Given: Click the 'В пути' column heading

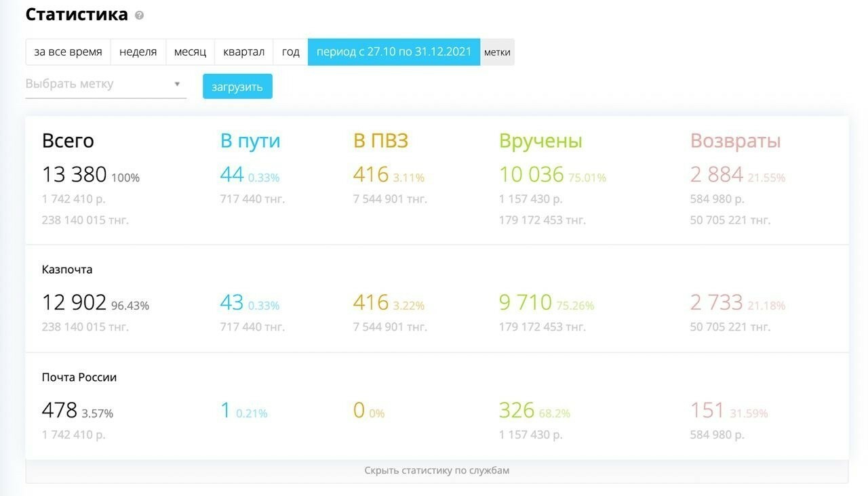Looking at the screenshot, I should pos(250,140).
